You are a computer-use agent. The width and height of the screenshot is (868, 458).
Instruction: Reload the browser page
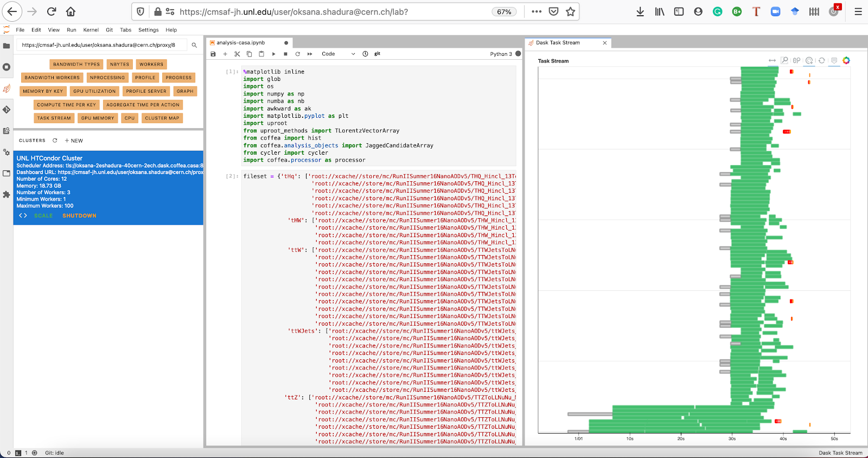click(52, 11)
